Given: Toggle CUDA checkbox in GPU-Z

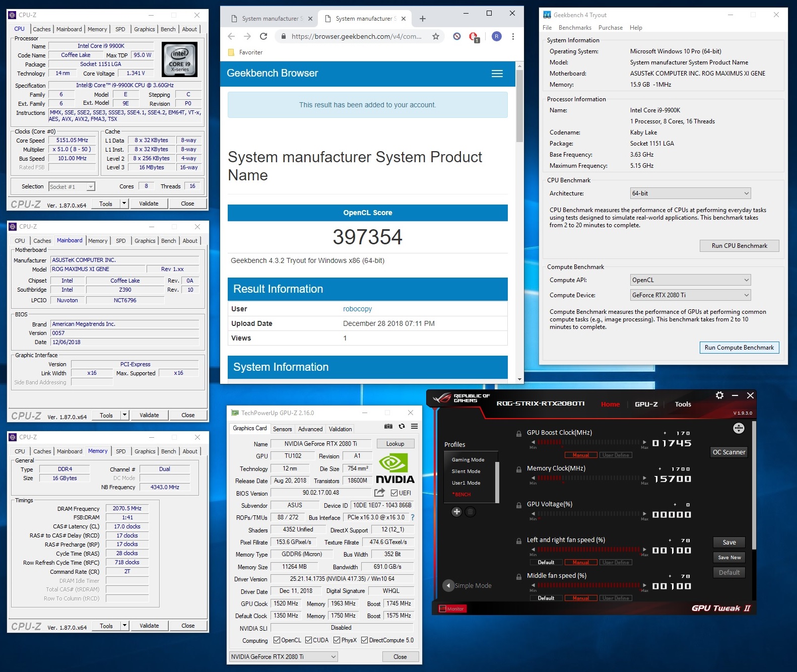Looking at the screenshot, I should (x=308, y=640).
